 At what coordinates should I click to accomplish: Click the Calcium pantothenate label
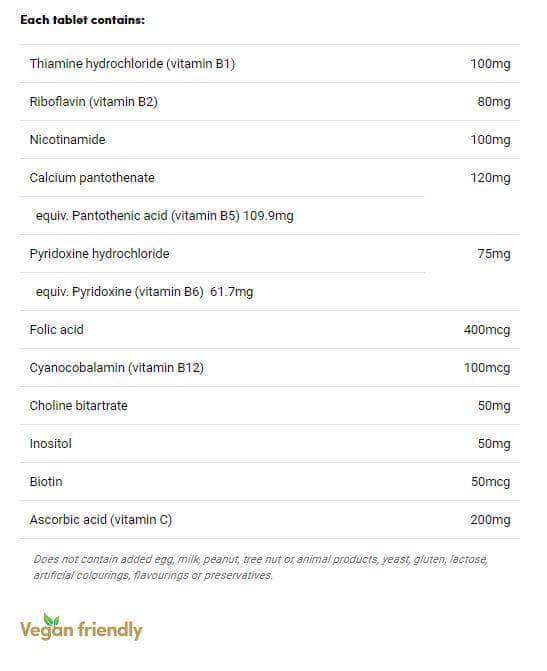pyautogui.click(x=92, y=178)
